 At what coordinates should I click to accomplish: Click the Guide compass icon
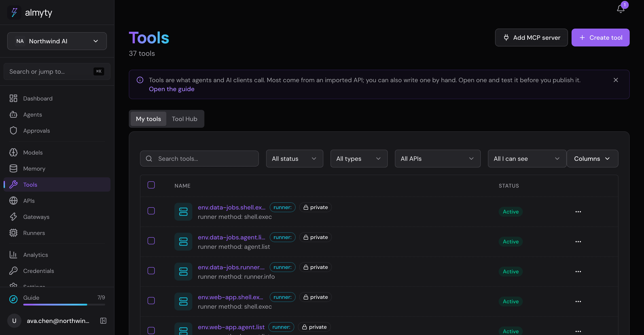[x=13, y=299]
